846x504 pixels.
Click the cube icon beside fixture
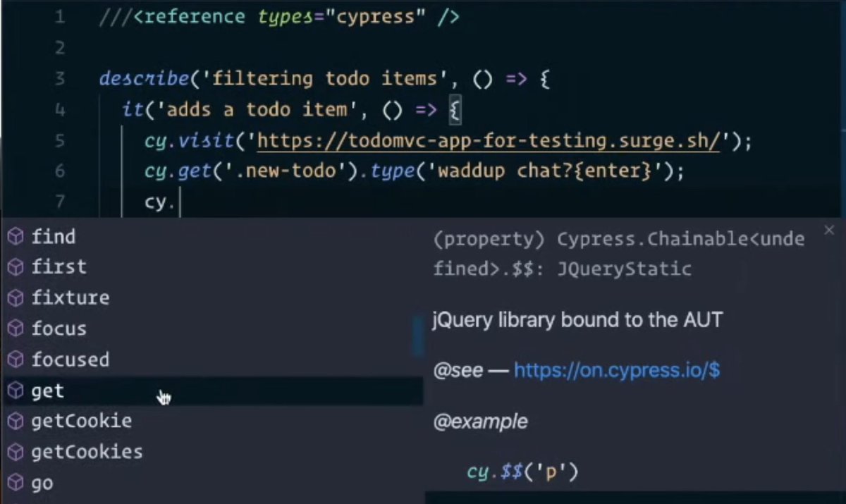[x=16, y=298]
